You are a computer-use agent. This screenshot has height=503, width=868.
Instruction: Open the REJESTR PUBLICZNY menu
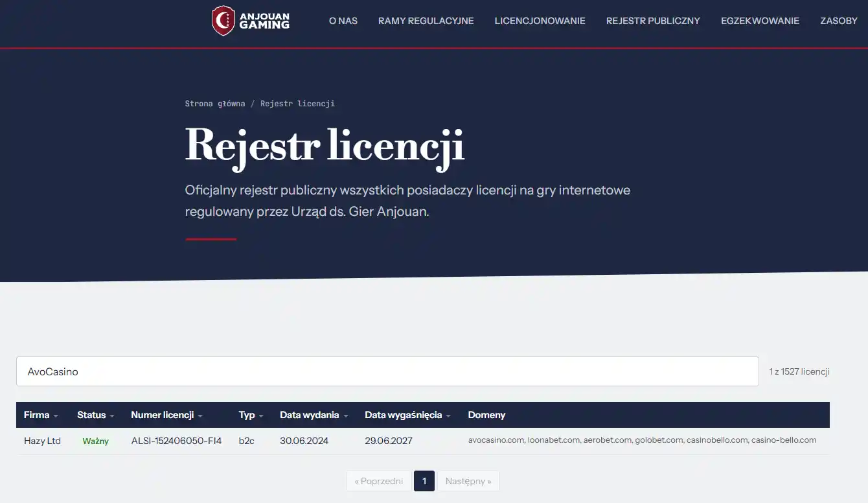tap(653, 21)
